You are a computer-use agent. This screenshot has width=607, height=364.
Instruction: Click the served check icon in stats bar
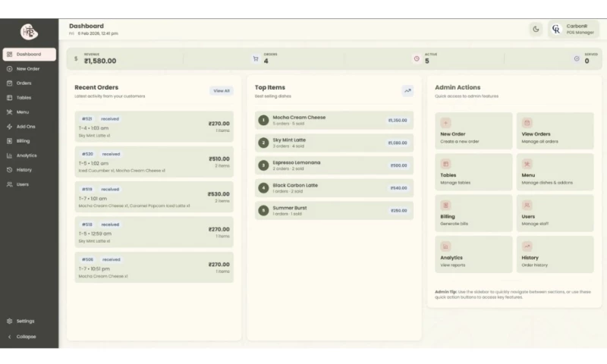[x=577, y=58]
